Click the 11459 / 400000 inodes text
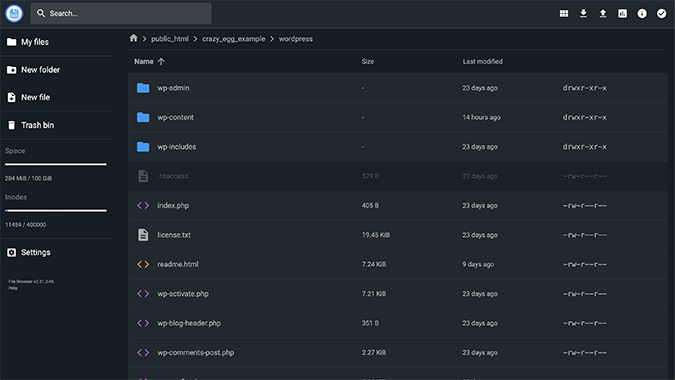Viewport: 675px width, 380px height. [x=25, y=225]
